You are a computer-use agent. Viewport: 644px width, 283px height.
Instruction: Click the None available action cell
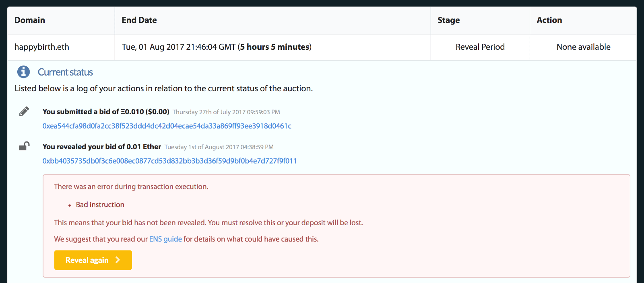583,47
